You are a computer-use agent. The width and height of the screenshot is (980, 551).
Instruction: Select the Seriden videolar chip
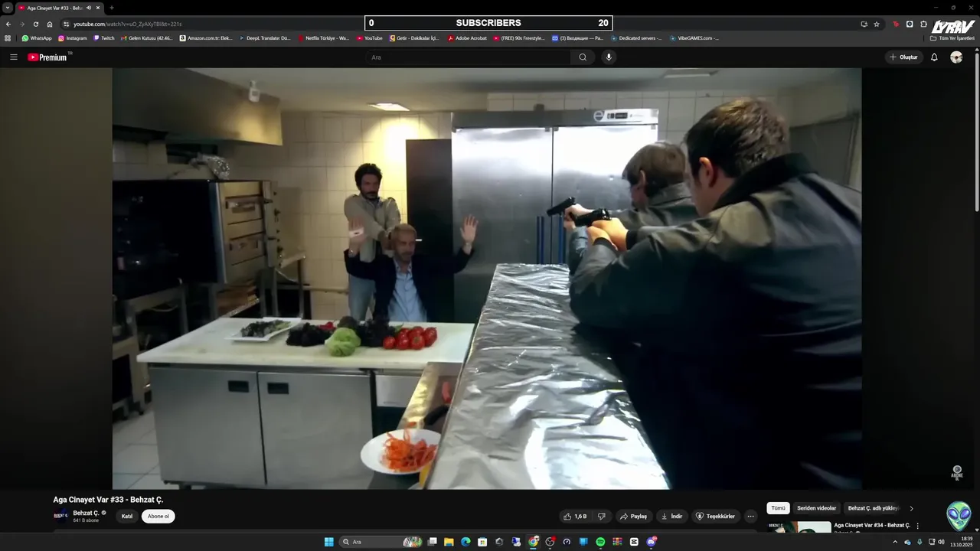tap(816, 508)
